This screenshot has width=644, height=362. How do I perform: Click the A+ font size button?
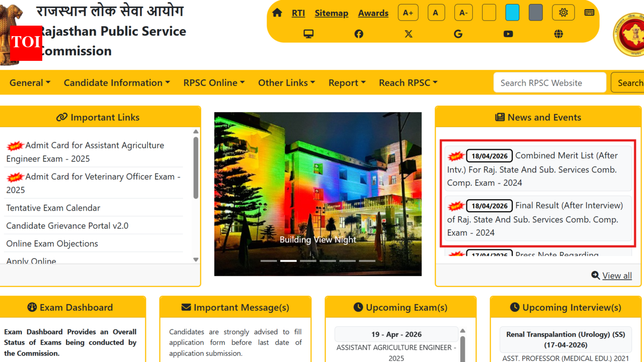tap(408, 12)
